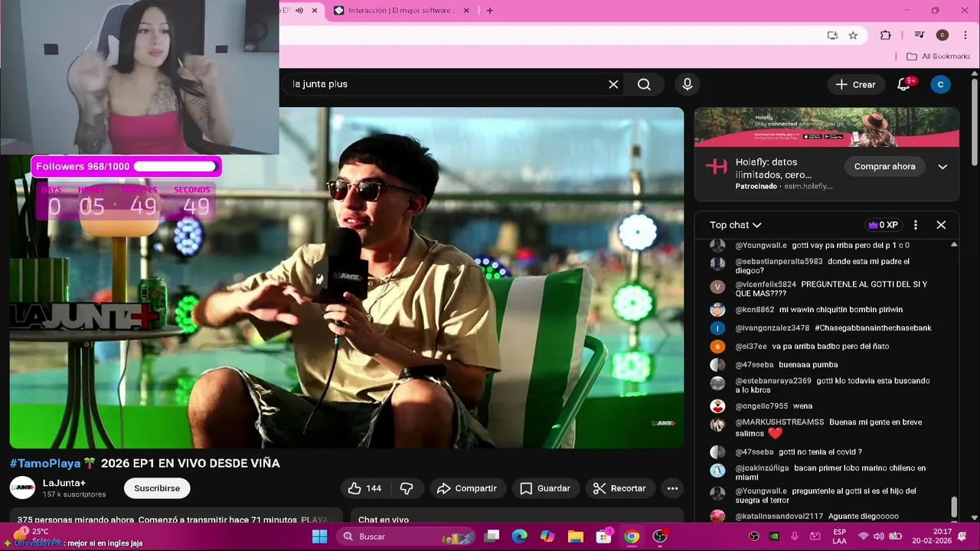Open the YouTube account avatar menu
The height and width of the screenshot is (551, 980).
(940, 84)
